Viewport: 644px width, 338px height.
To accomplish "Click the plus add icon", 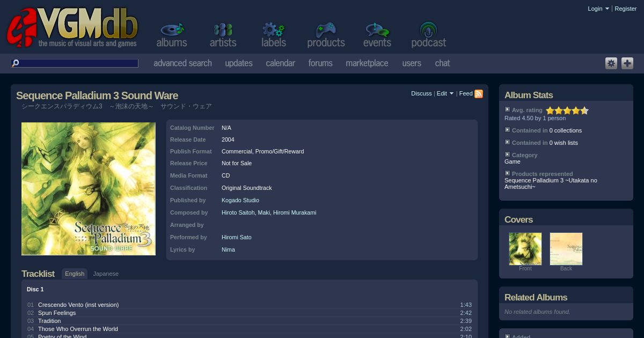I will point(627,63).
